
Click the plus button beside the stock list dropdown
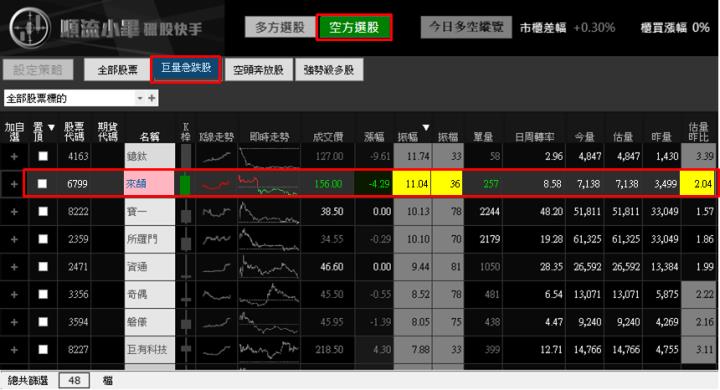click(152, 98)
